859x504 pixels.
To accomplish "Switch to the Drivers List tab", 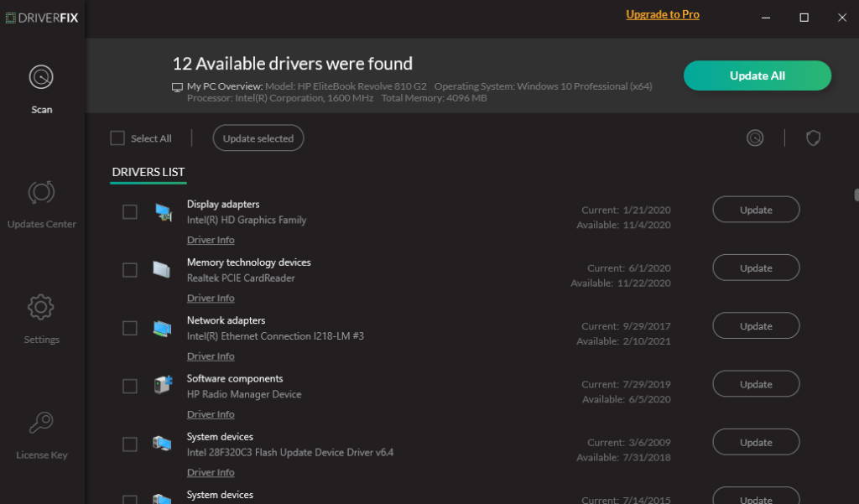I will click(148, 173).
